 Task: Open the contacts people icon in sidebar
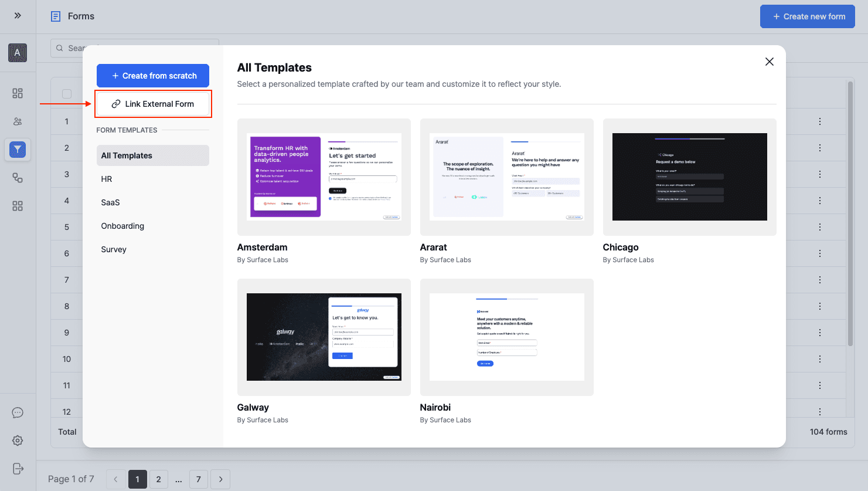click(18, 121)
